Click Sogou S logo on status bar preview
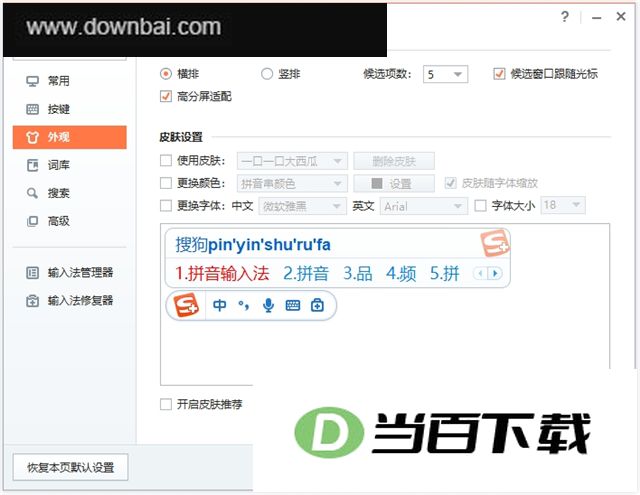 coord(186,305)
